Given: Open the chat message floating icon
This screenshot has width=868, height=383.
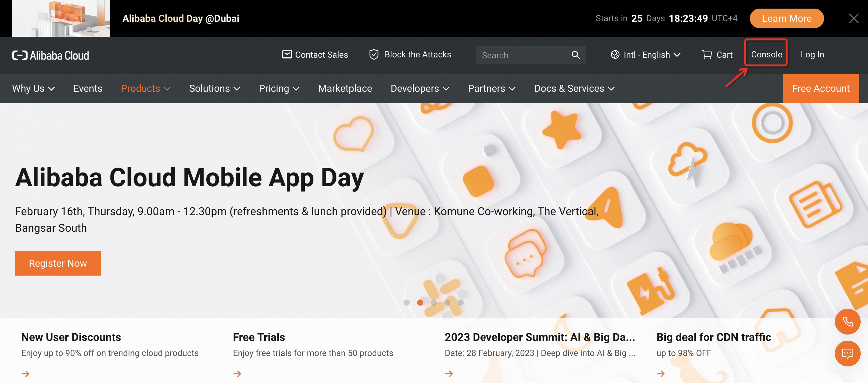Looking at the screenshot, I should point(847,353).
